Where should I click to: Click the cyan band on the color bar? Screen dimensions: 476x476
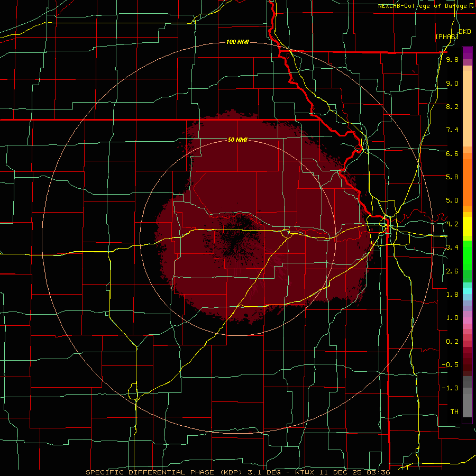pyautogui.click(x=467, y=291)
